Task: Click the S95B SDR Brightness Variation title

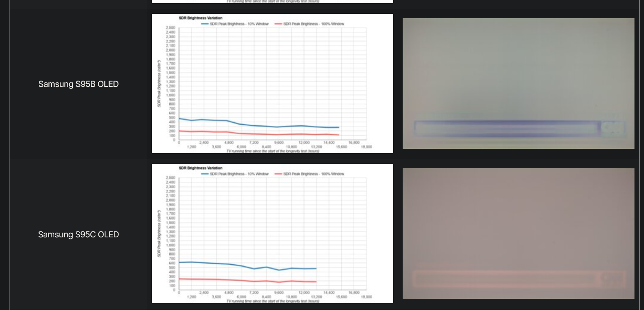Action: tap(201, 18)
